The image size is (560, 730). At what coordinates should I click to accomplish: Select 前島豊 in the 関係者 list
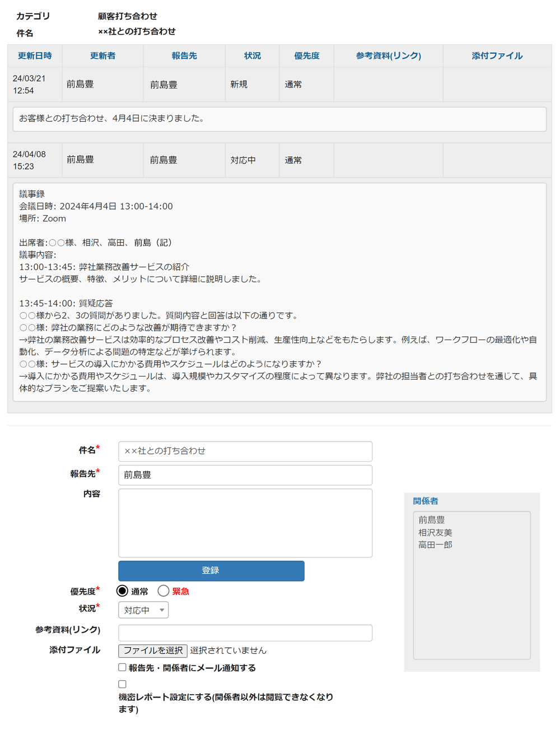tap(432, 520)
